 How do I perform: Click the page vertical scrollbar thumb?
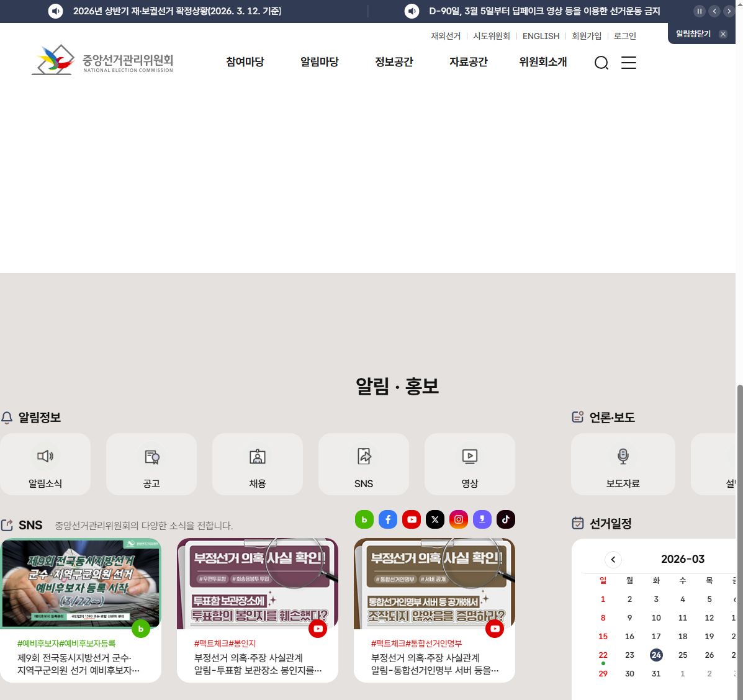740,542
